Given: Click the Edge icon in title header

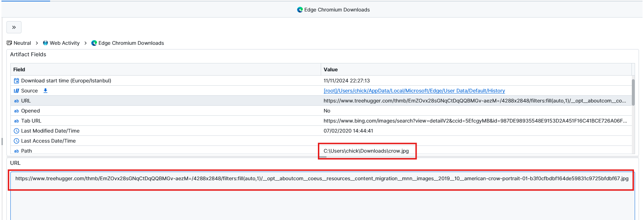Looking at the screenshot, I should [x=300, y=10].
